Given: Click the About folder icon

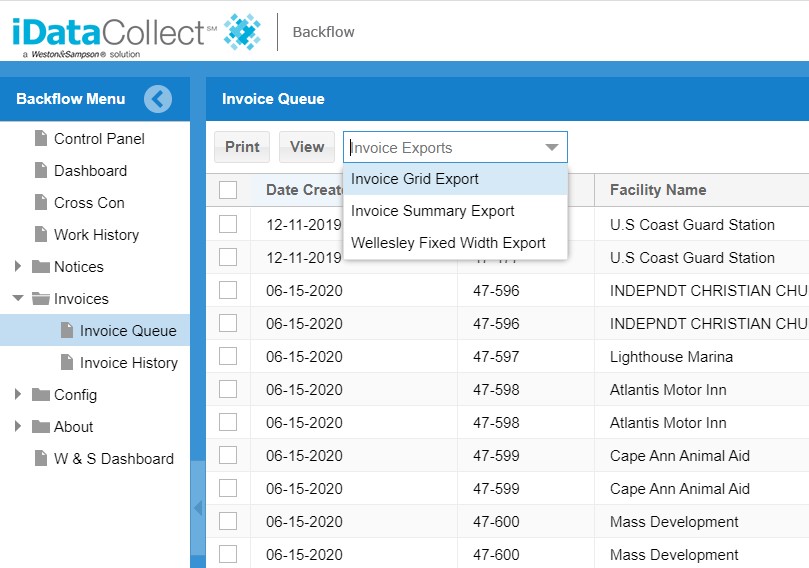Looking at the screenshot, I should [x=41, y=426].
